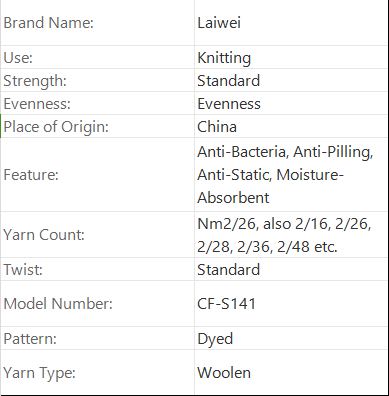The height and width of the screenshot is (396, 389).
Task: Click the Standard cell beside Twist
Action: (291, 269)
